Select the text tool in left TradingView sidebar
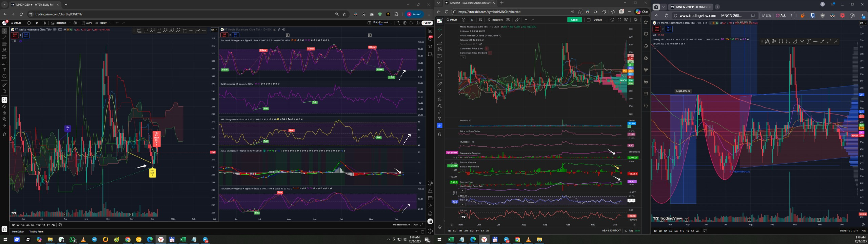The height and width of the screenshot is (244, 868). point(4,70)
